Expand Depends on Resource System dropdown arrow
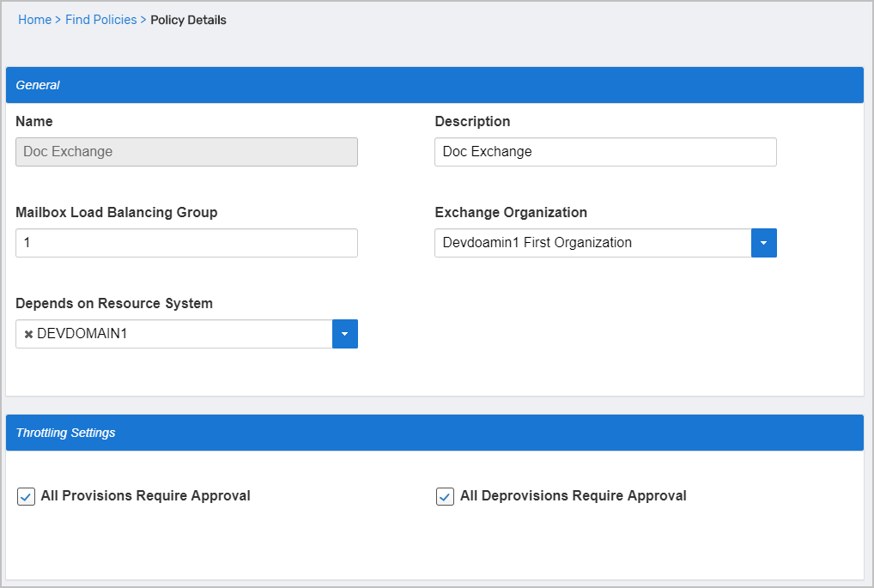This screenshot has height=588, width=874. (344, 334)
